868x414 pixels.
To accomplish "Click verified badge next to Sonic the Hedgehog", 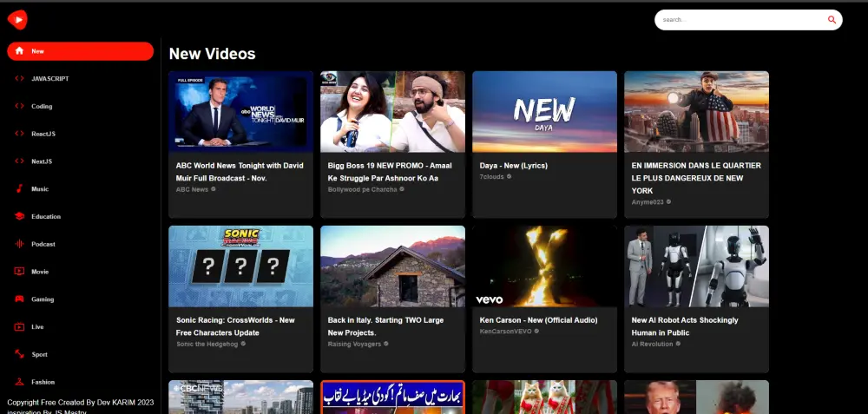I will 243,344.
